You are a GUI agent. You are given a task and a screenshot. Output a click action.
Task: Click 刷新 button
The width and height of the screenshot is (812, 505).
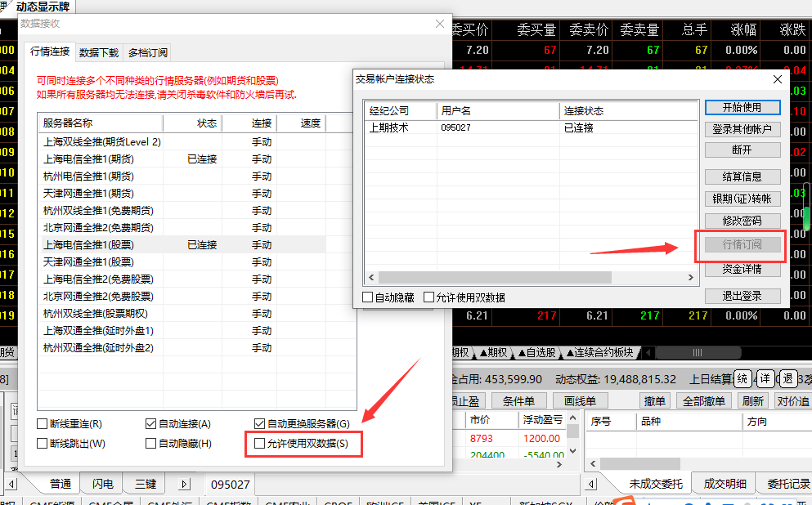point(752,401)
